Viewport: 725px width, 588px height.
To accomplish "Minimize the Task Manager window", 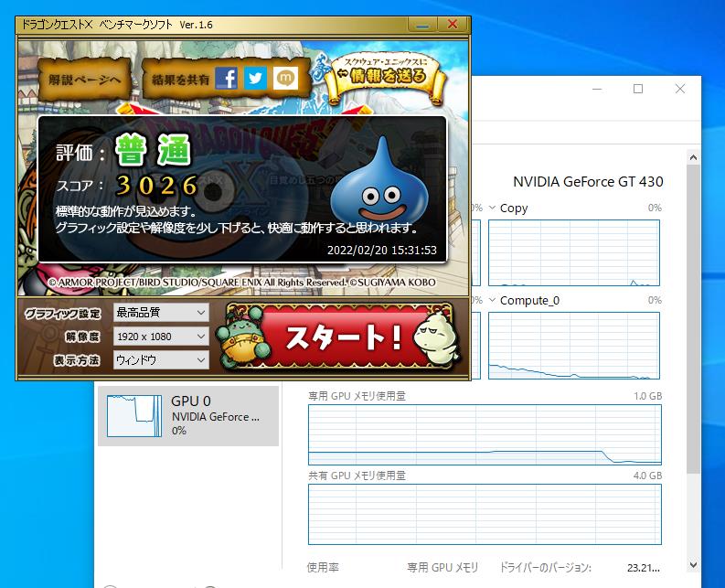I will 597,89.
